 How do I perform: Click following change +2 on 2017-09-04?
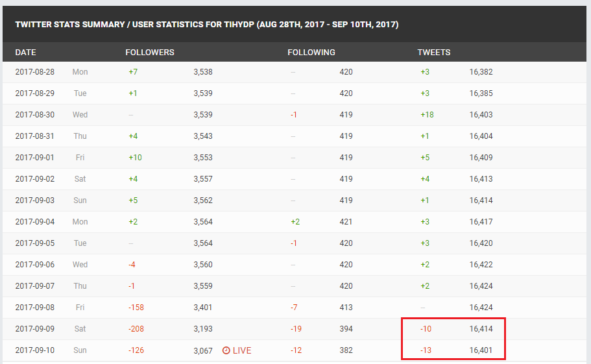295,222
